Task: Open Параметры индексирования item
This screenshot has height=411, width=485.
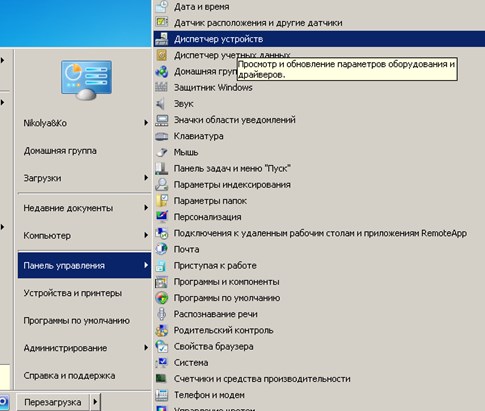Action: coord(319,185)
